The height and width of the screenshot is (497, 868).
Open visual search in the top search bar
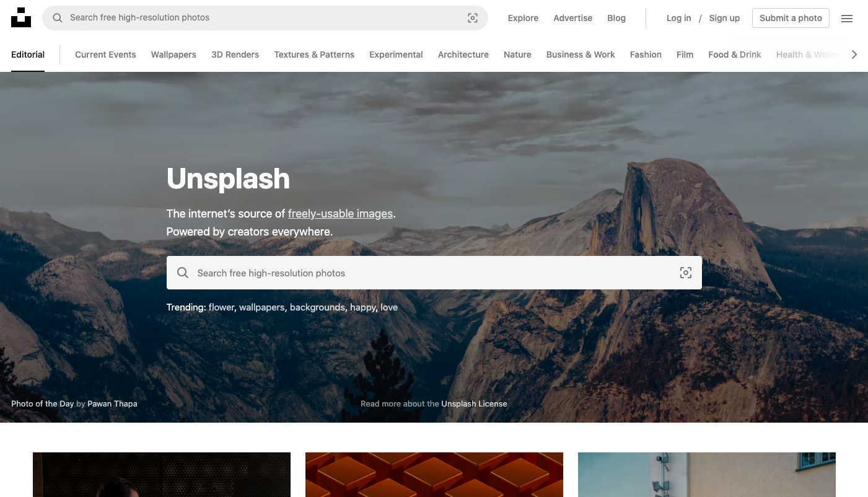[473, 18]
